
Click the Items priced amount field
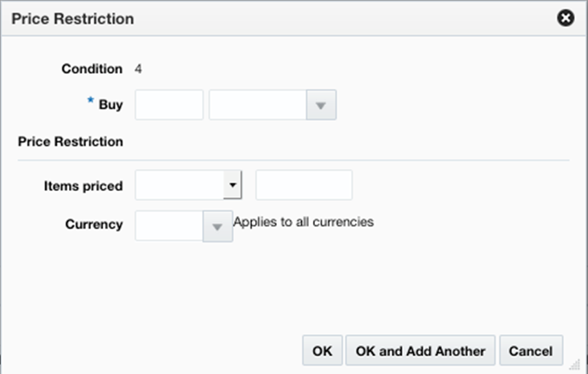[303, 185]
